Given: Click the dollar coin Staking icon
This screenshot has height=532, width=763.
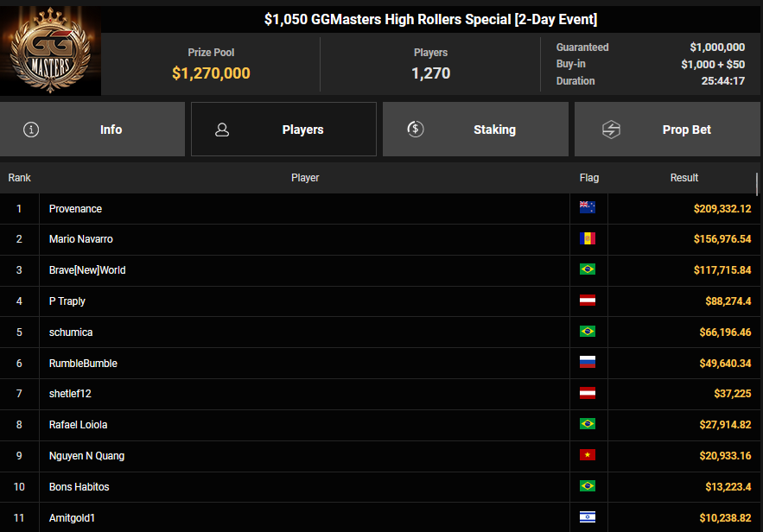Looking at the screenshot, I should [x=415, y=130].
